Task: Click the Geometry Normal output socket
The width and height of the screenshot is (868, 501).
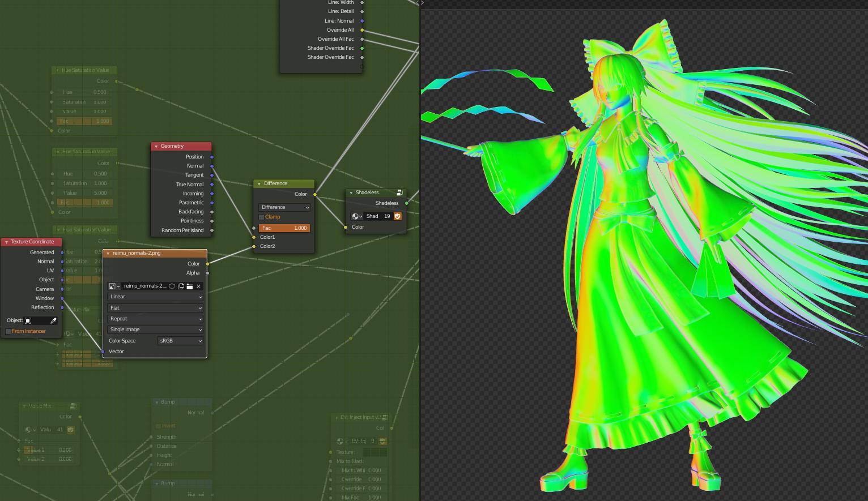Action: [x=212, y=166]
